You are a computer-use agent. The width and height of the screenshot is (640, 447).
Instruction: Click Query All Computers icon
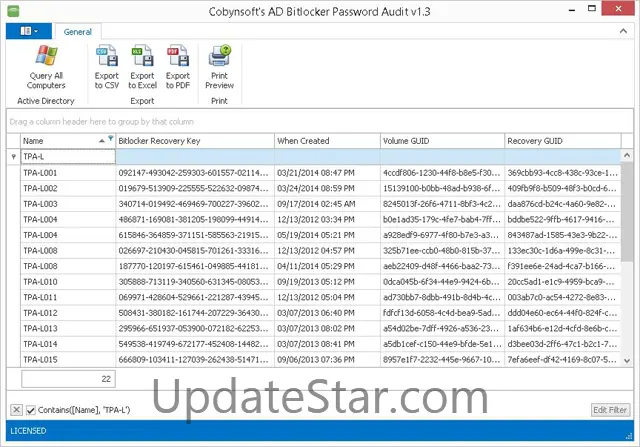[x=46, y=56]
